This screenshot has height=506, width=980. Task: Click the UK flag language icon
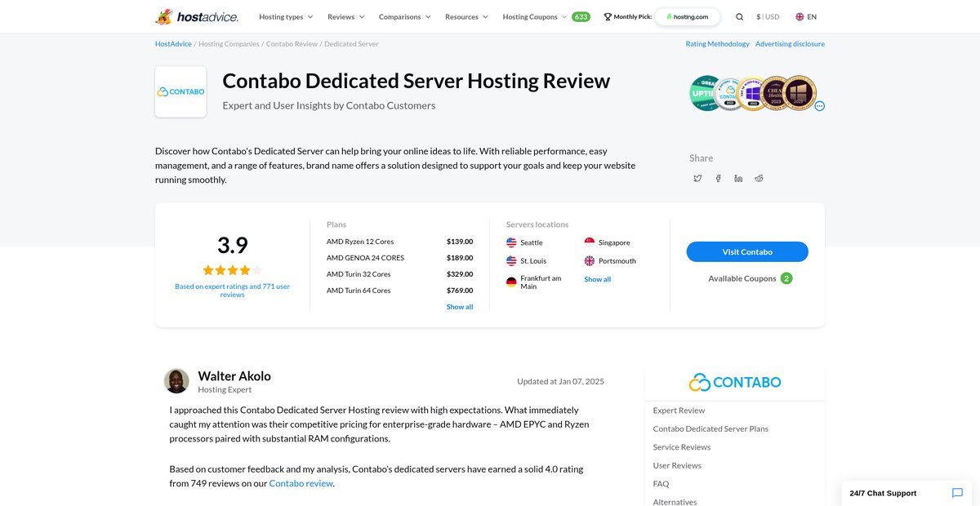coord(800,16)
